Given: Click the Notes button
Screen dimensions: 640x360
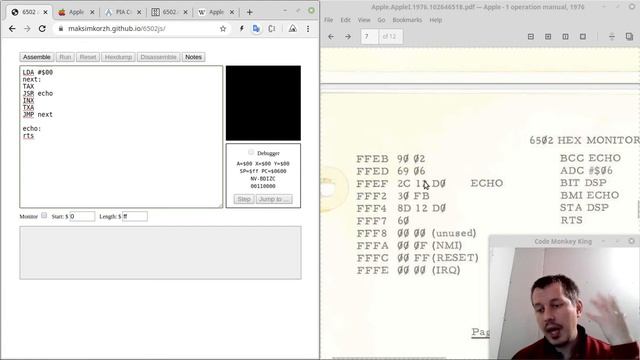Looking at the screenshot, I should coord(193,57).
